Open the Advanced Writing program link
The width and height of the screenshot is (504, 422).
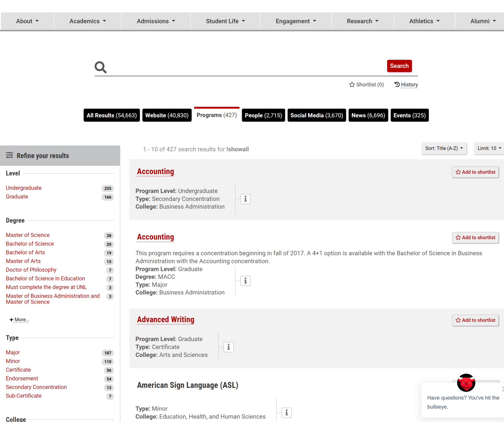point(165,320)
